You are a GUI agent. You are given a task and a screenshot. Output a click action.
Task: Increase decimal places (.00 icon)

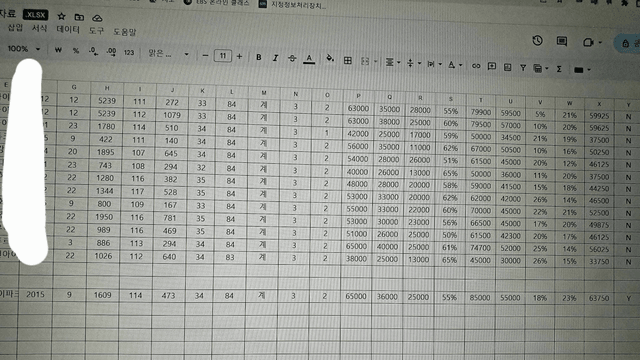111,52
